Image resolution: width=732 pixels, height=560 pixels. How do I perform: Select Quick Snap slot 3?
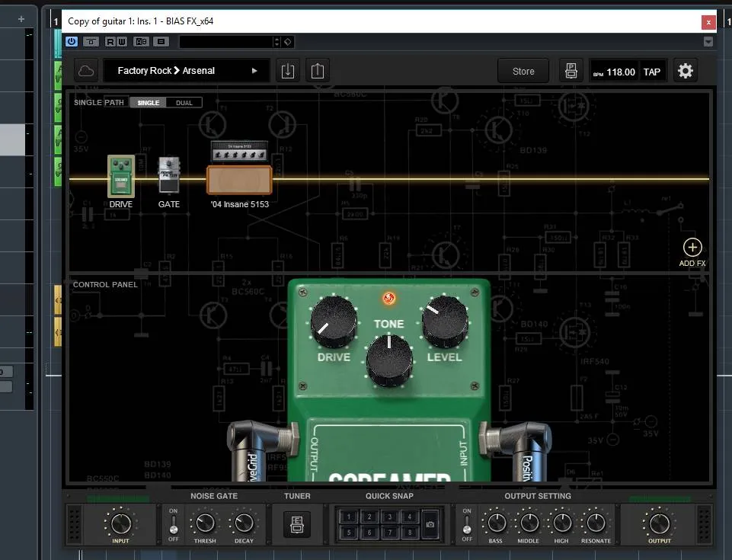pos(389,517)
